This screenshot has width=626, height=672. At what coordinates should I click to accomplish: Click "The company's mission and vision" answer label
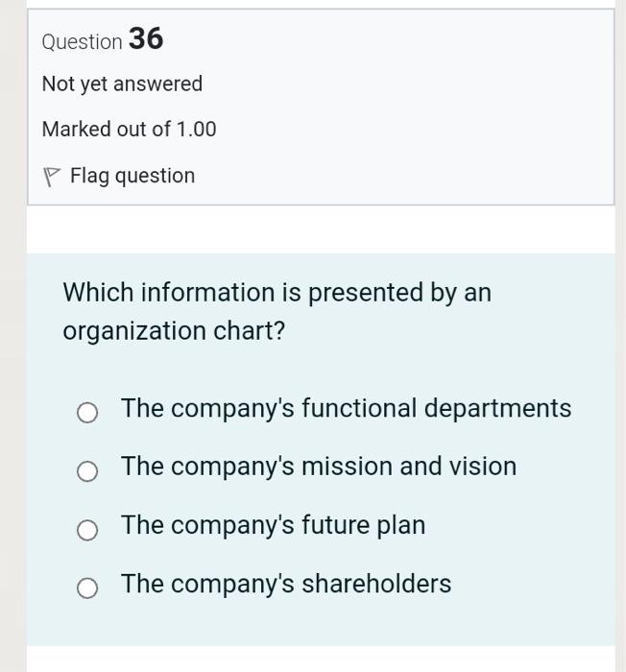click(x=319, y=467)
